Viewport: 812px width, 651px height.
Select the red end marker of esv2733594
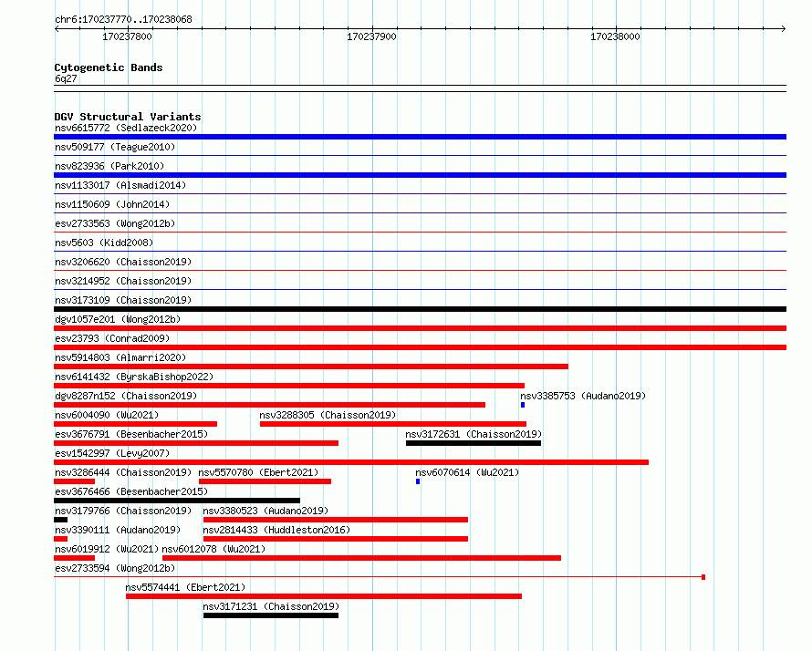tap(703, 577)
